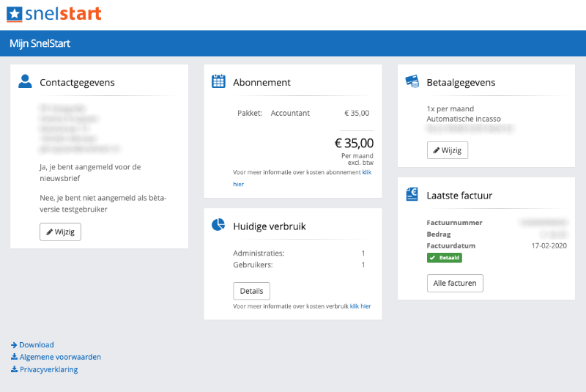Open Algemene voorwaarden link

60,357
